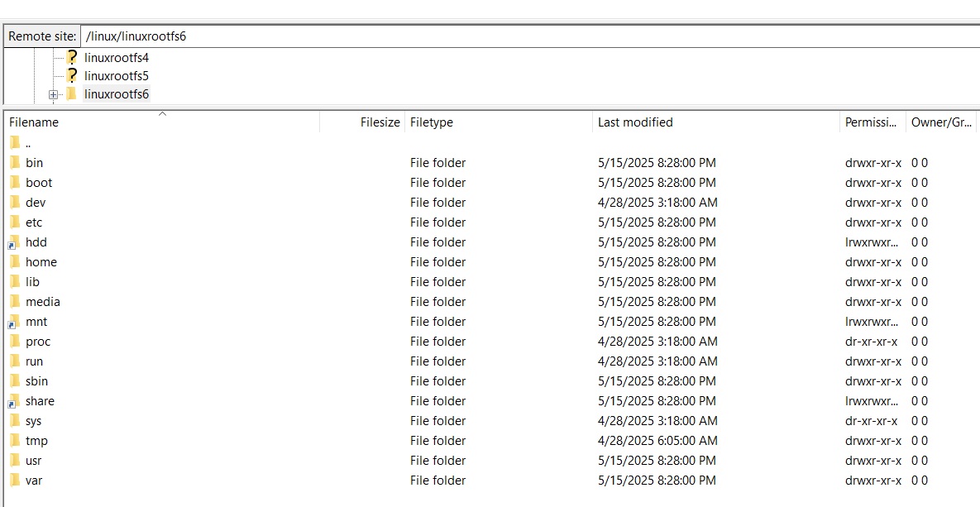
Task: Select the usr filename
Action: [34, 460]
